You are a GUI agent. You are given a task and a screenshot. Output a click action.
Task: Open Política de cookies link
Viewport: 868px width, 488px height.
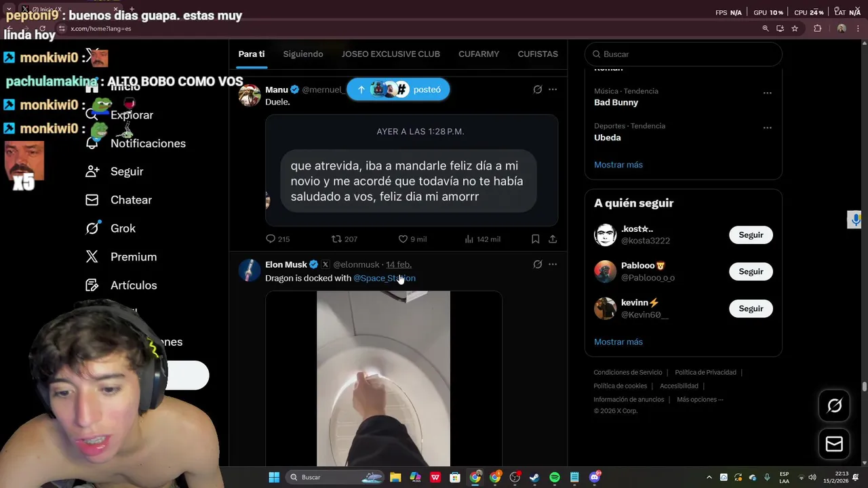620,386
